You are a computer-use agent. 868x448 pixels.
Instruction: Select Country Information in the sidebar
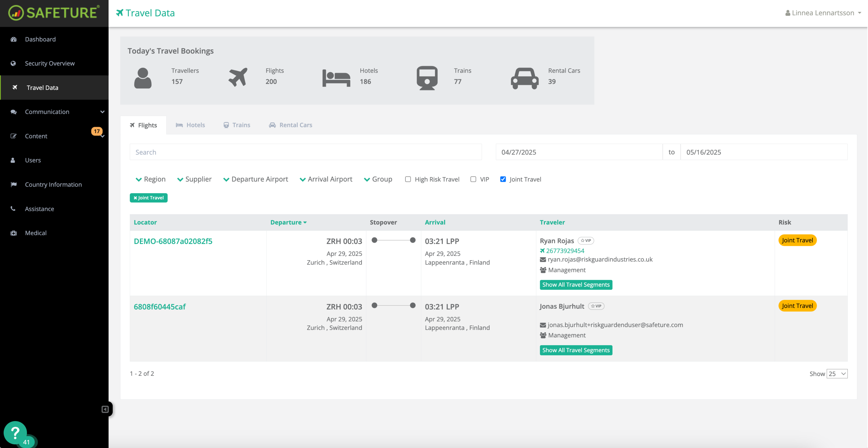tap(53, 184)
